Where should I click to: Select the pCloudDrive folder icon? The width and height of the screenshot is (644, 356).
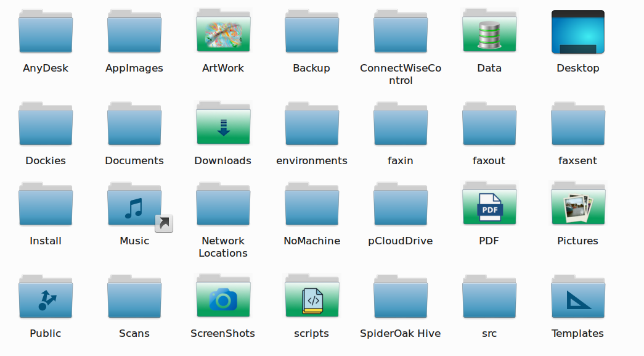click(401, 204)
